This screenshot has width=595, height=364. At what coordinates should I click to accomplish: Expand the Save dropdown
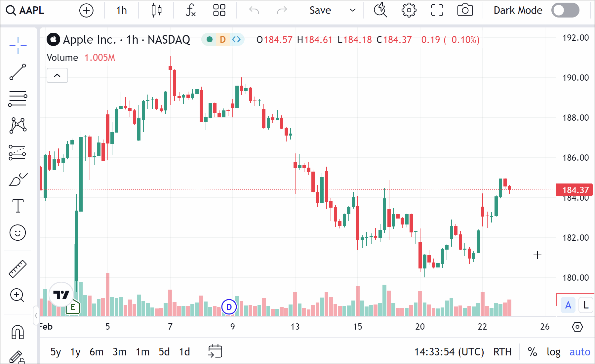(x=352, y=10)
